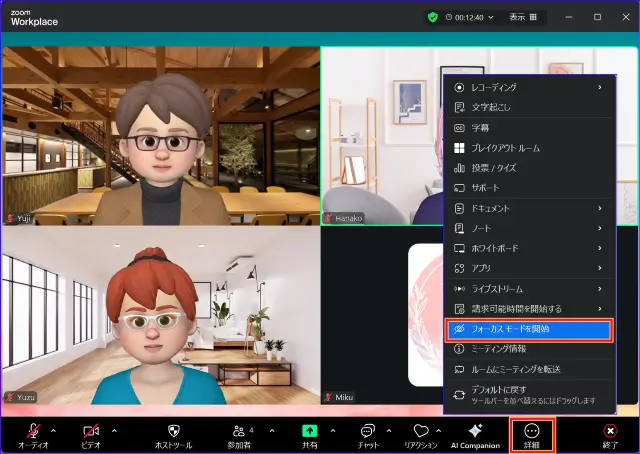Select Yuji's video tile
Screen dimensions: 640x454
click(x=161, y=136)
